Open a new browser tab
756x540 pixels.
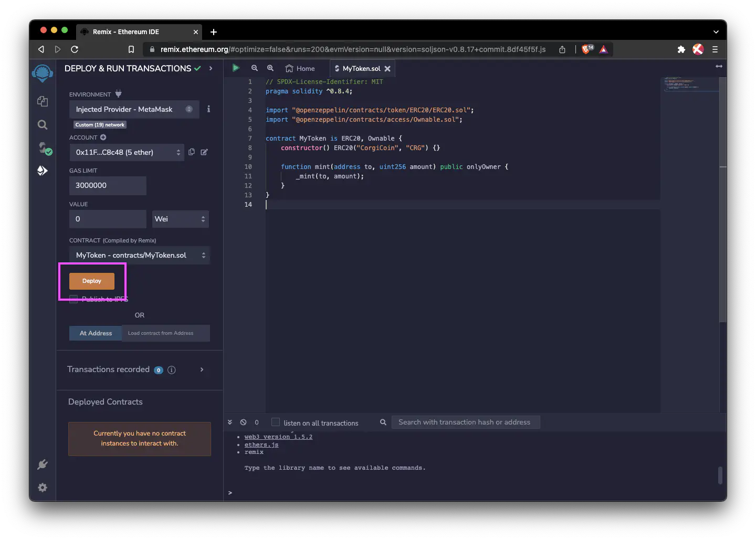214,32
